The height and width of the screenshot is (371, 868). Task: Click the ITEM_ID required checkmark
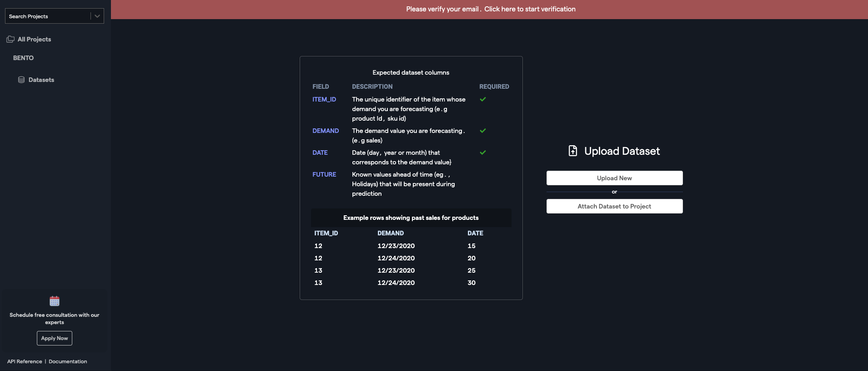coord(483,99)
